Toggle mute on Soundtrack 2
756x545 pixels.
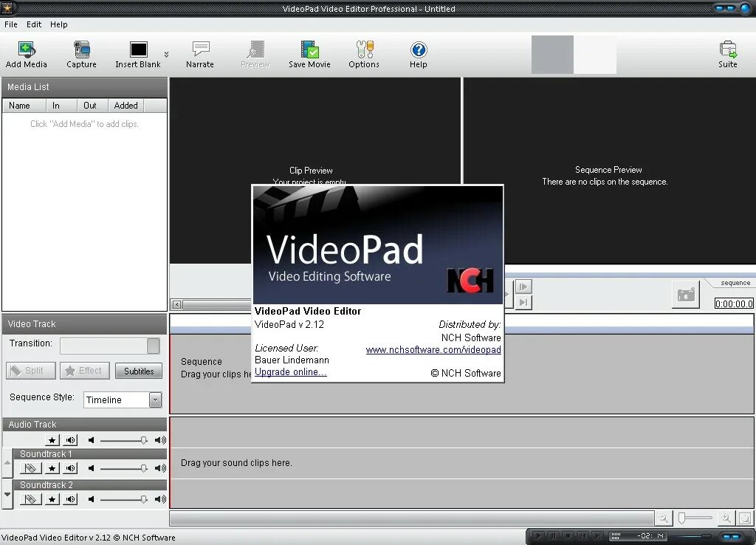[71, 499]
